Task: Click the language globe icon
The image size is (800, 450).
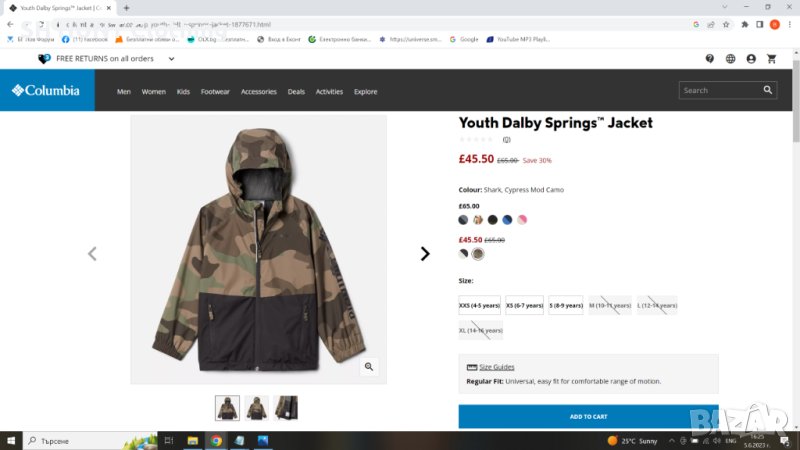Action: 731,59
